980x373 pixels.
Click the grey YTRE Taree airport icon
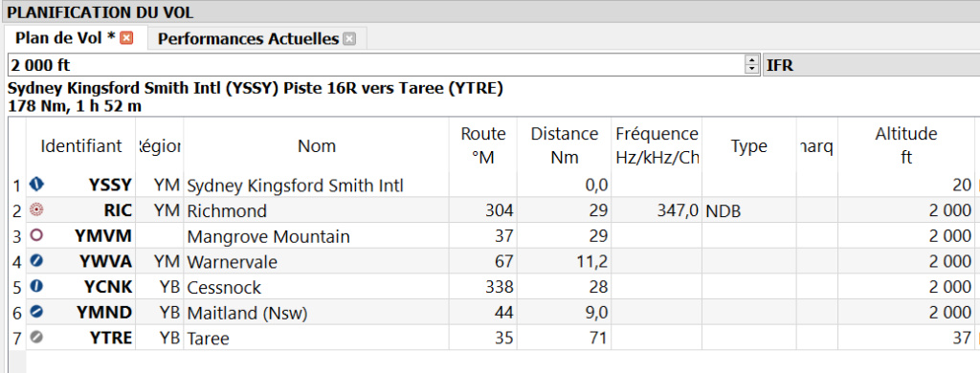[37, 338]
